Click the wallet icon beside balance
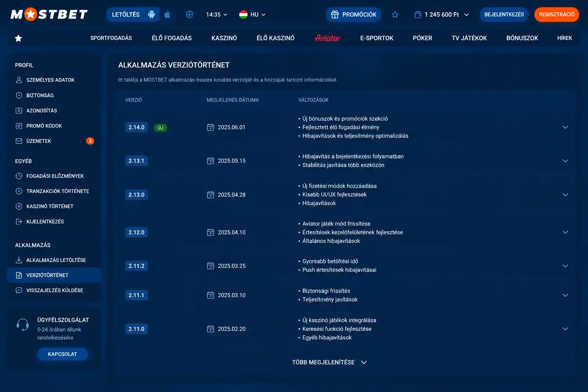The width and height of the screenshot is (588, 392). (x=418, y=15)
